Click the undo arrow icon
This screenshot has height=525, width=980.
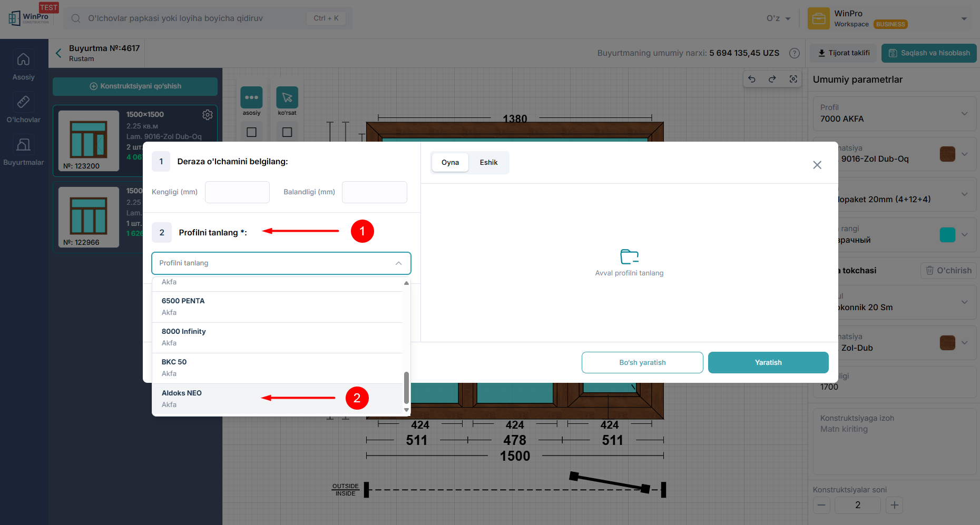pos(752,79)
